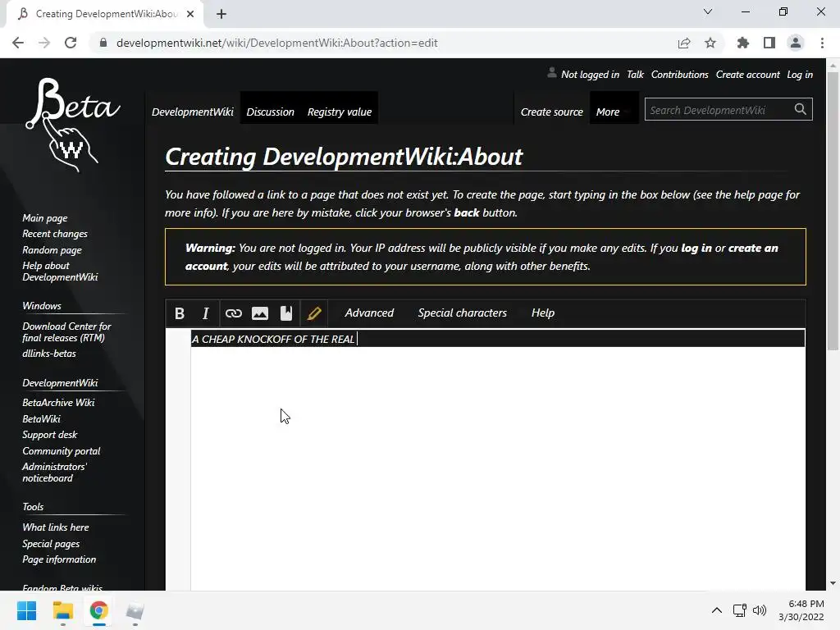Open the Registry value tab
Viewport: 840px width, 630px height.
click(x=340, y=112)
